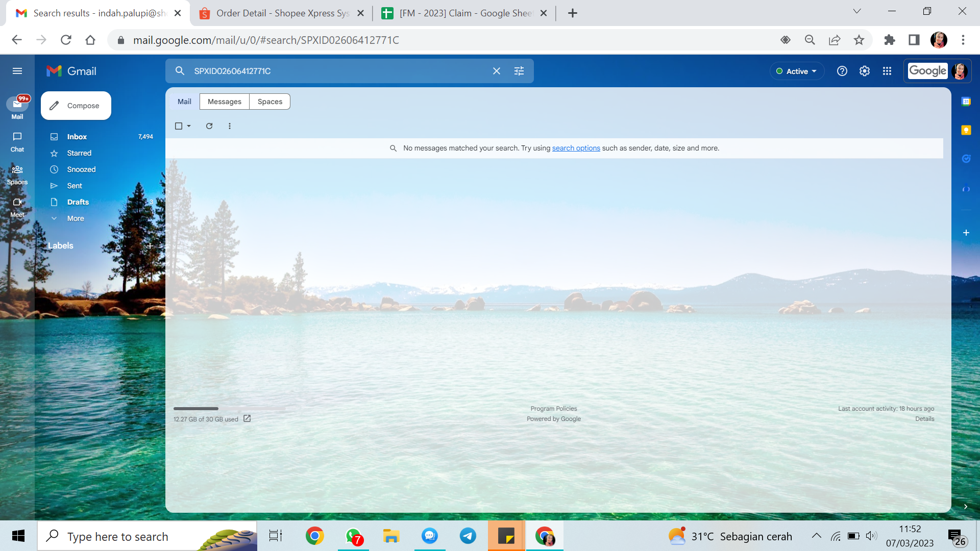Bookmark this page star icon

tap(859, 40)
